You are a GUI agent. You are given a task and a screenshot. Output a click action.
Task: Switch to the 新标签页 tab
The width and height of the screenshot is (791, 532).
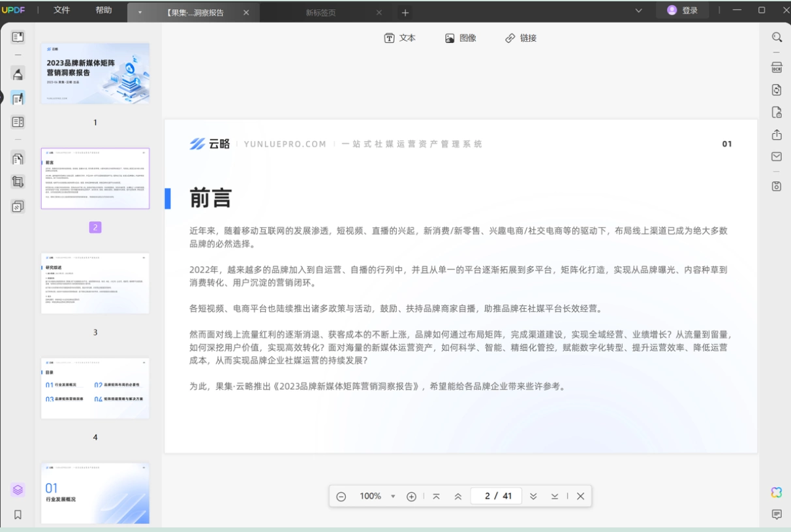321,12
